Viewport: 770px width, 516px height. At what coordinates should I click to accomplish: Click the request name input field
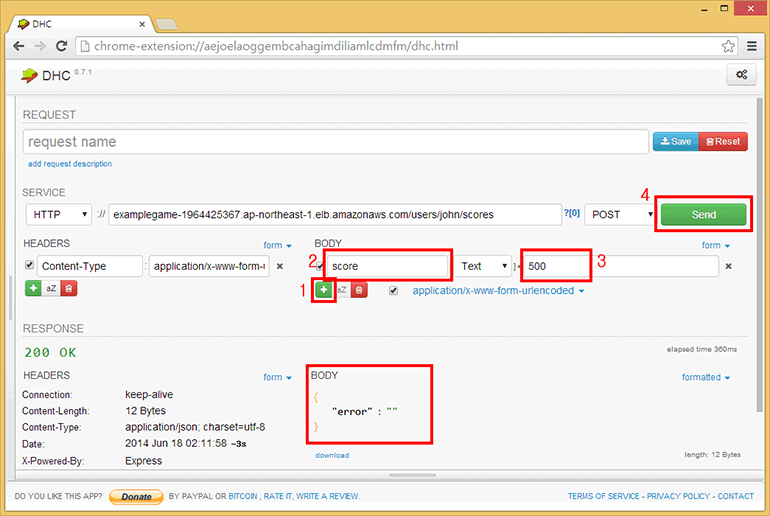tap(335, 142)
